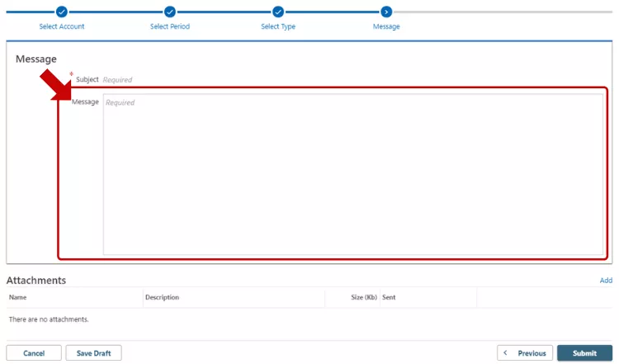Sort attachments by Description column header
The height and width of the screenshot is (364, 619).
point(162,297)
